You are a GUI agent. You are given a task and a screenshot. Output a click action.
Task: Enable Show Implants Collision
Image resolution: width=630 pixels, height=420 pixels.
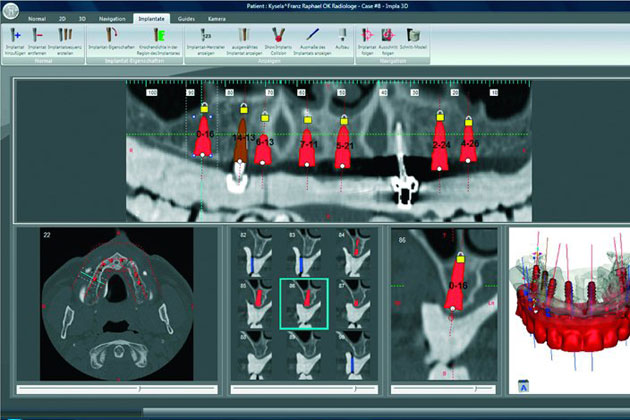(x=278, y=38)
